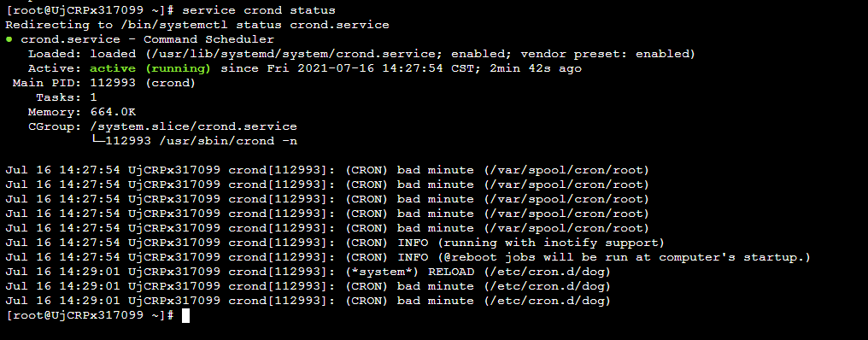868x340 pixels.
Task: Click the "2min 42s ago" uptime text
Action: (x=536, y=68)
